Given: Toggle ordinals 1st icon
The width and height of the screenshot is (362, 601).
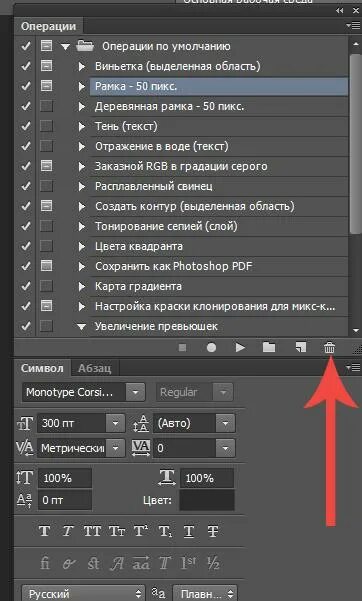Looking at the screenshot, I should pos(188,563).
